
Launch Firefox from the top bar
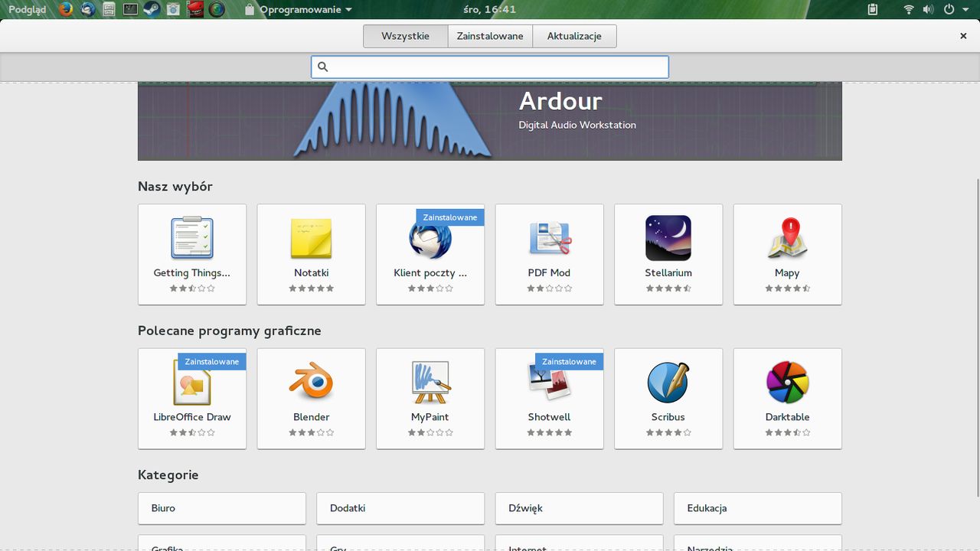click(67, 9)
